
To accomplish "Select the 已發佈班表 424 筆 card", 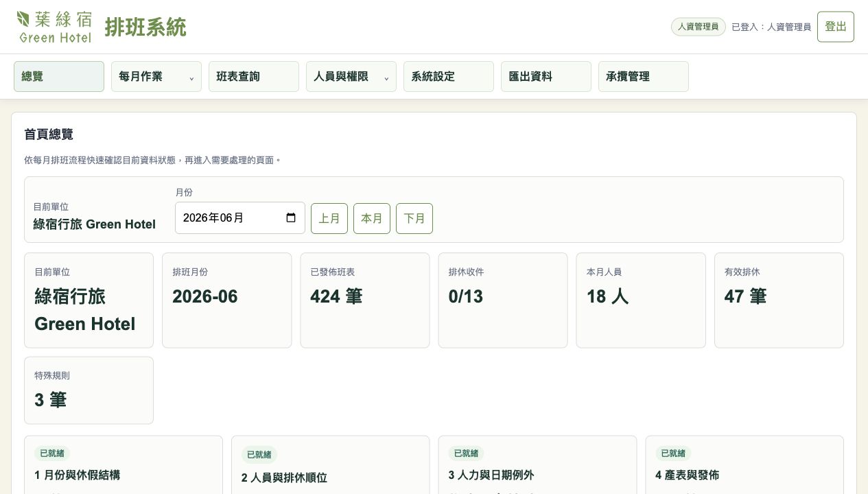I will (x=365, y=301).
